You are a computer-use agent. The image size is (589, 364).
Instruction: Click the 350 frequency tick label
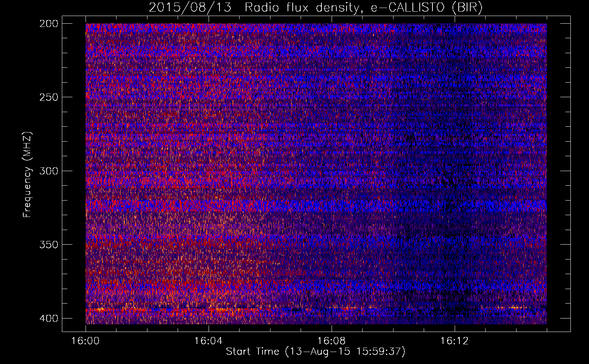click(48, 244)
